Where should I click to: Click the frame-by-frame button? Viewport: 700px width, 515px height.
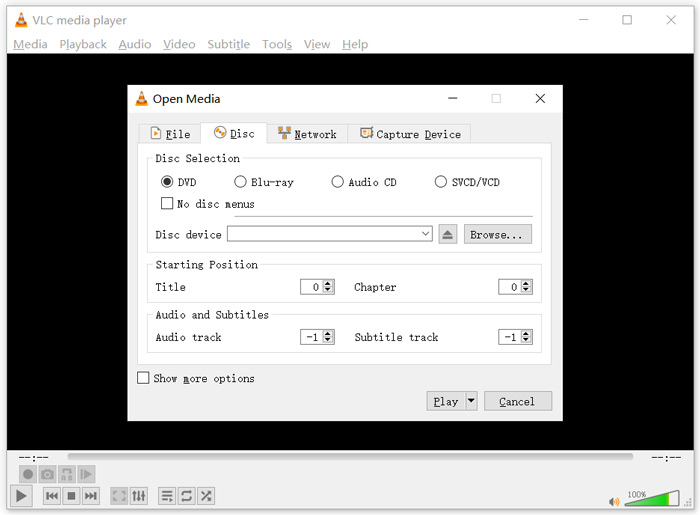[x=86, y=474]
